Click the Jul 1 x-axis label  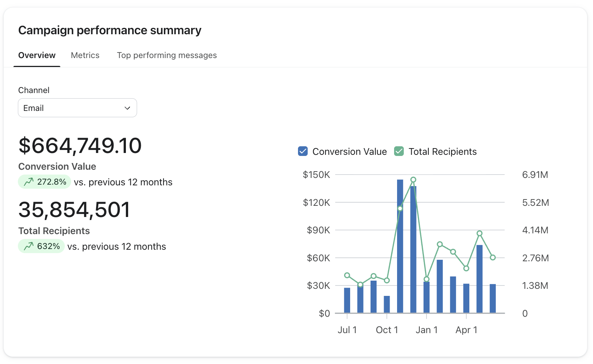coord(347,330)
